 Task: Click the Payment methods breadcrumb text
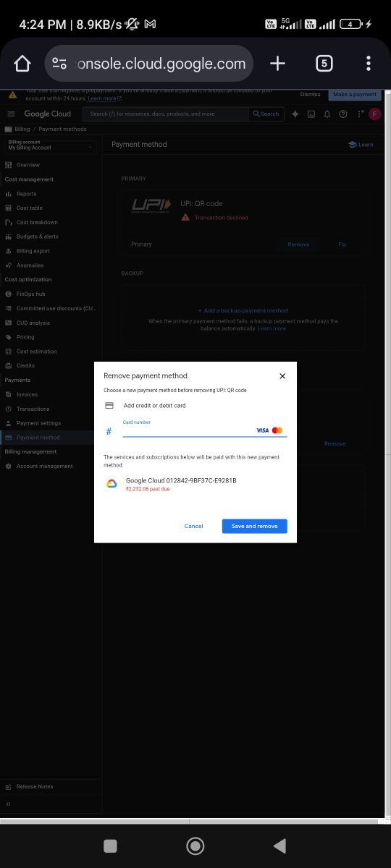(62, 129)
